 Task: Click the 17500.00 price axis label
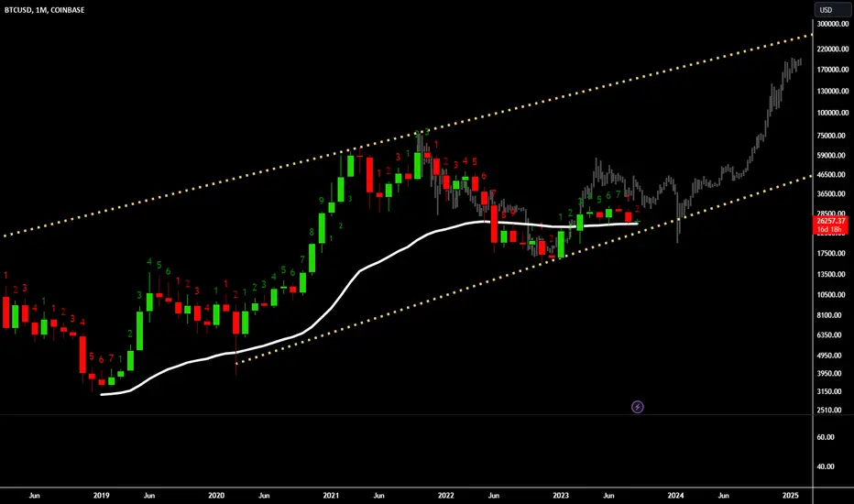point(833,253)
